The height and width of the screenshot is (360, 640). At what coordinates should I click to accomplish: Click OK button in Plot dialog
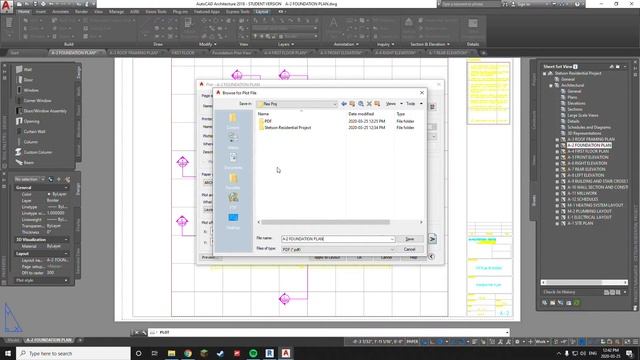(x=360, y=258)
